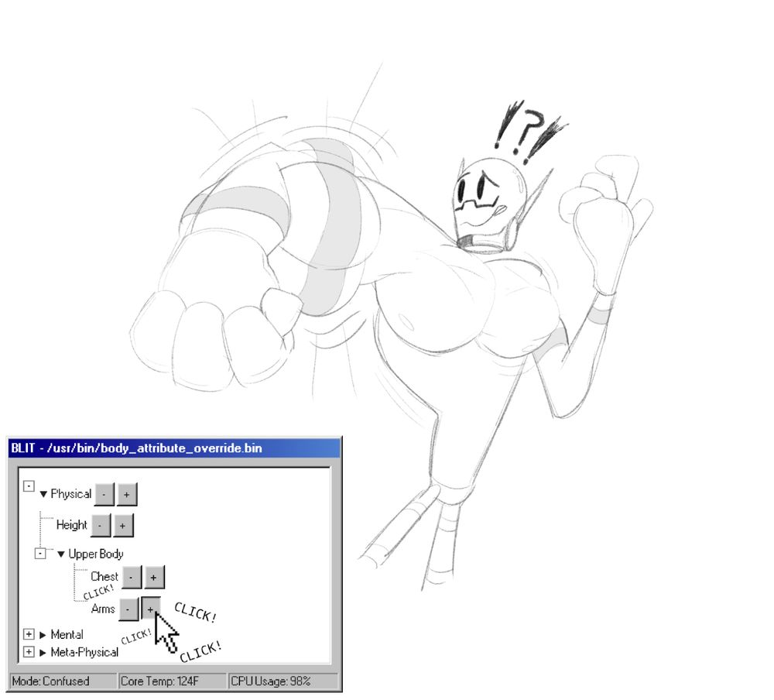Click the Mental disclosure triangle
The height and width of the screenshot is (700, 774).
tap(43, 635)
